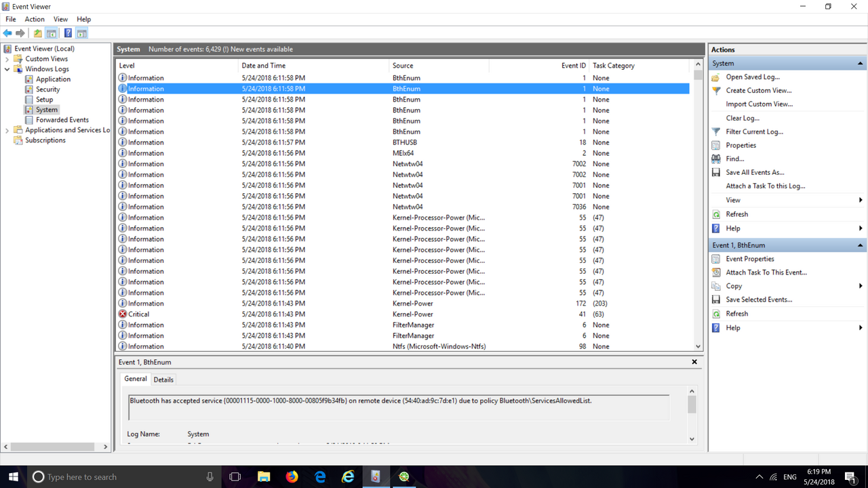
Task: Select the Critical Kernel-Power event row
Action: click(x=403, y=314)
